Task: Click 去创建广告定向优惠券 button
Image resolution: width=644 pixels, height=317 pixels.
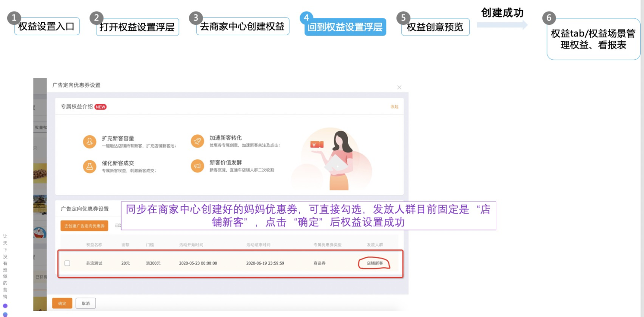Action: coord(84,226)
